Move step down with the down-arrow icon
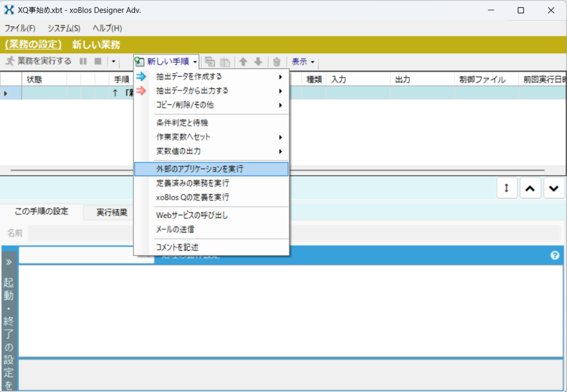The width and height of the screenshot is (567, 392). 258,62
